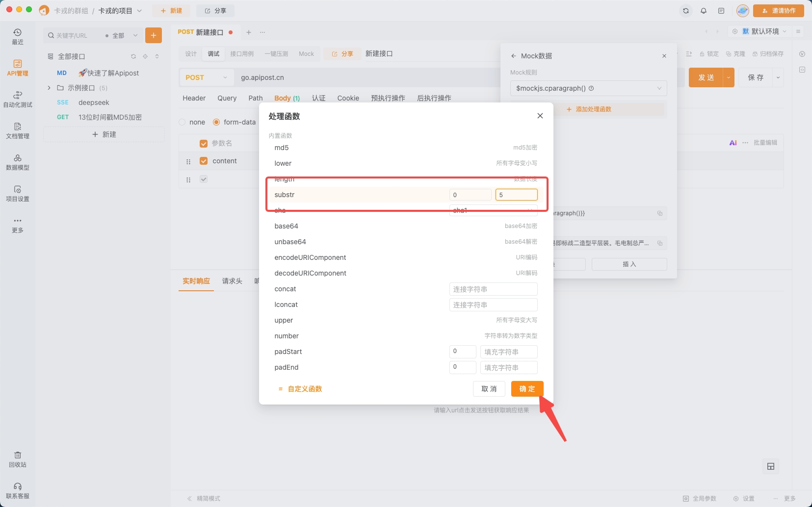Select the md5 built-in function row

[x=406, y=148]
